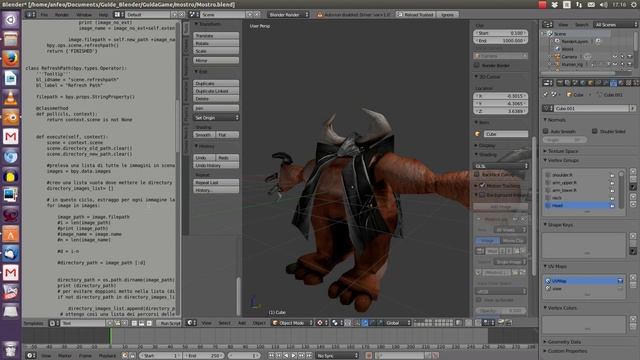
Task: Click the timeline End frame field
Action: [x=203, y=356]
